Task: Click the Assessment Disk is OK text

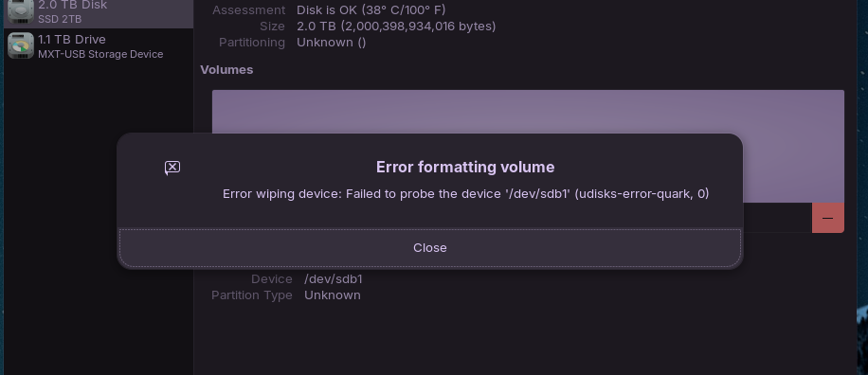Action: 371,10
